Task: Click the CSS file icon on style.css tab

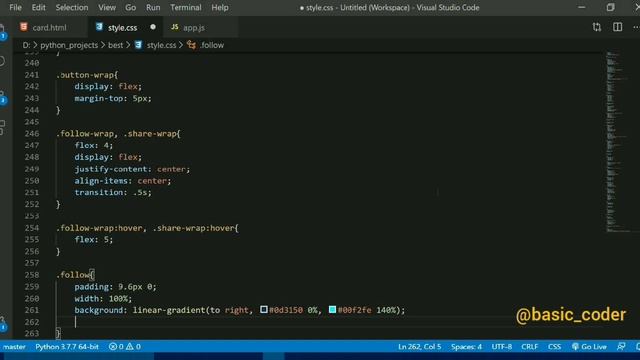Action: tap(99, 27)
